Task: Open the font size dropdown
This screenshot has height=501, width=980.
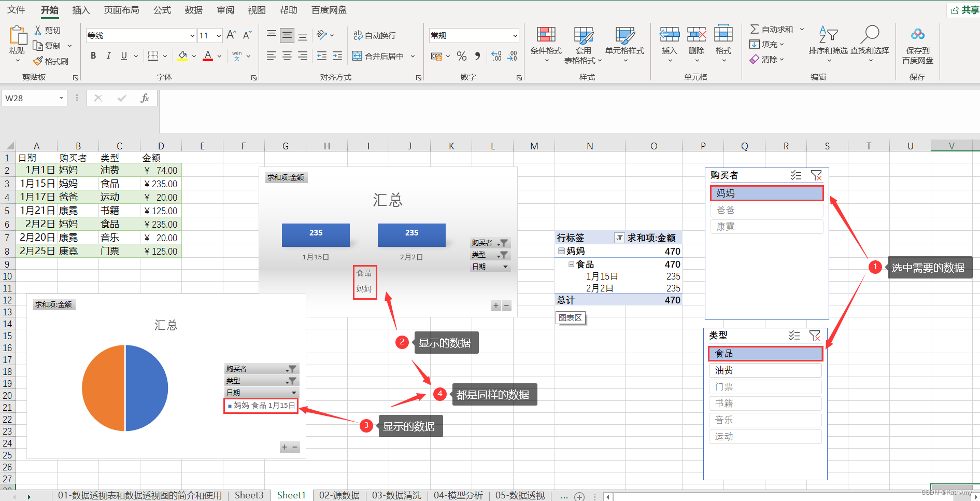Action: click(x=219, y=36)
